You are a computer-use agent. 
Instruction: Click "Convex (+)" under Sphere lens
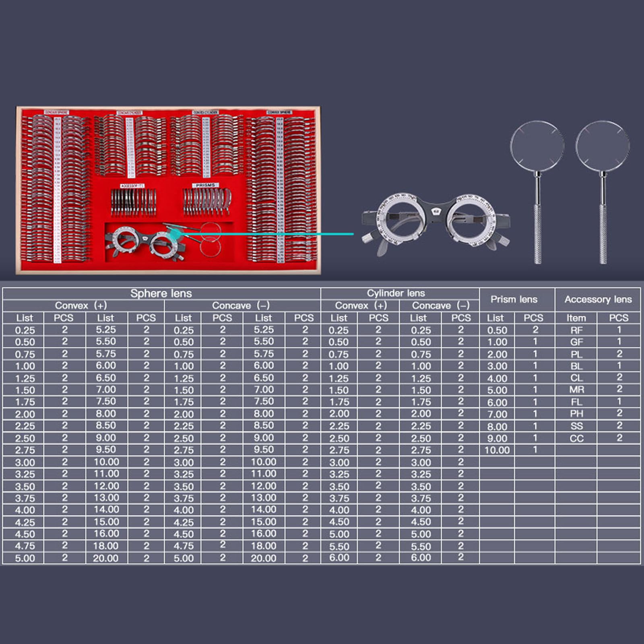tap(81, 305)
